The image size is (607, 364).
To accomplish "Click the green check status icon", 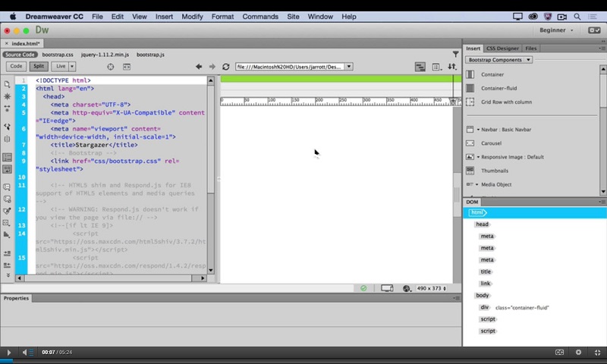I will coord(363,288).
